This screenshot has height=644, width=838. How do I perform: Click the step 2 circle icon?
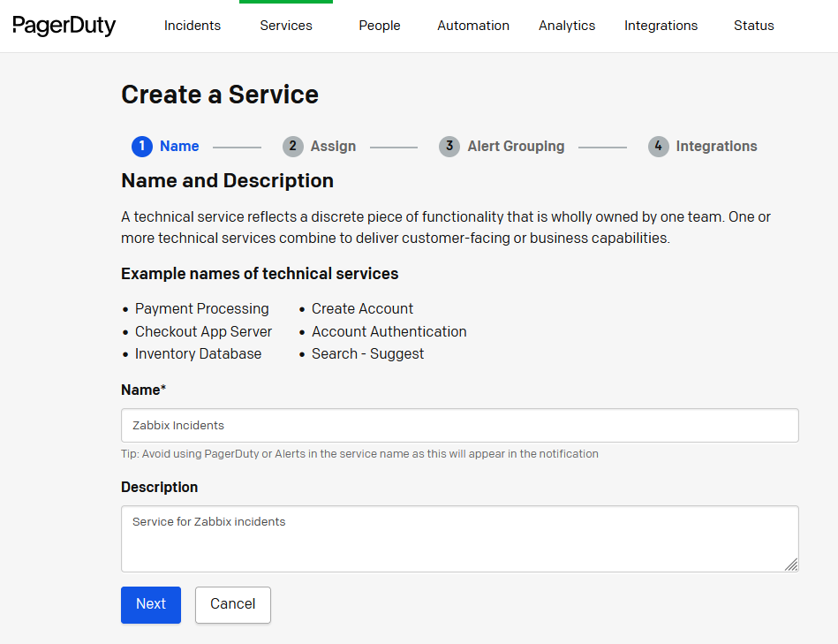tap(293, 147)
